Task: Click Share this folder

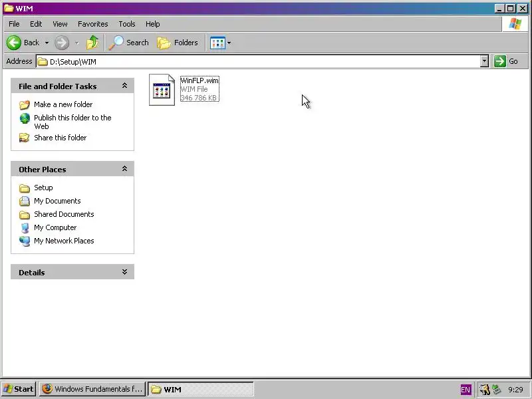Action: coord(60,138)
